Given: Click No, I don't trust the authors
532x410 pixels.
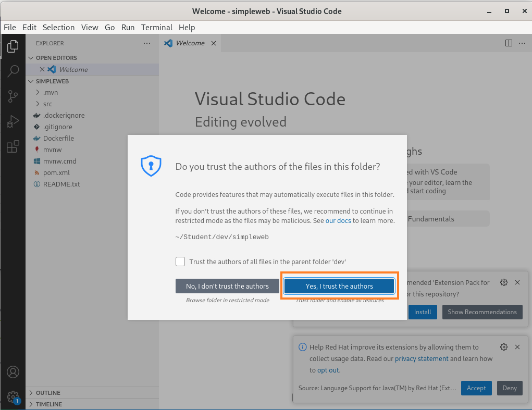Looking at the screenshot, I should pos(227,286).
